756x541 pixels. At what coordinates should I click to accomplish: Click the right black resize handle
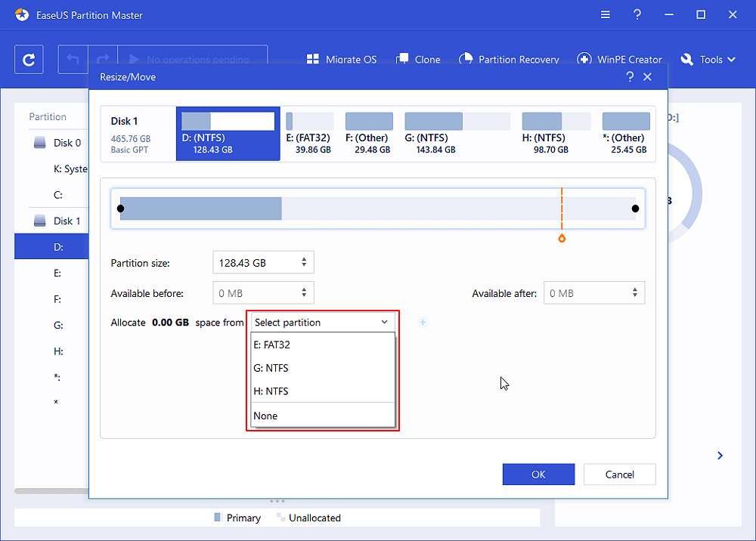[x=635, y=209]
